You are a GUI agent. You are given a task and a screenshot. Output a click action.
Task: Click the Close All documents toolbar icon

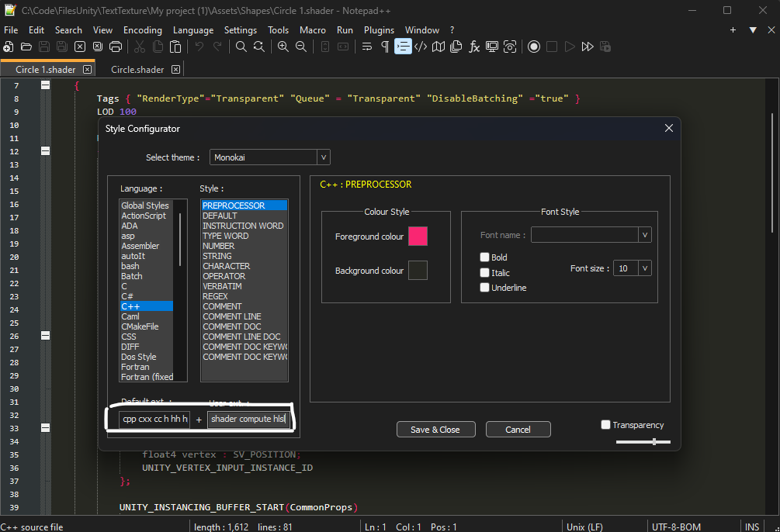click(x=98, y=47)
